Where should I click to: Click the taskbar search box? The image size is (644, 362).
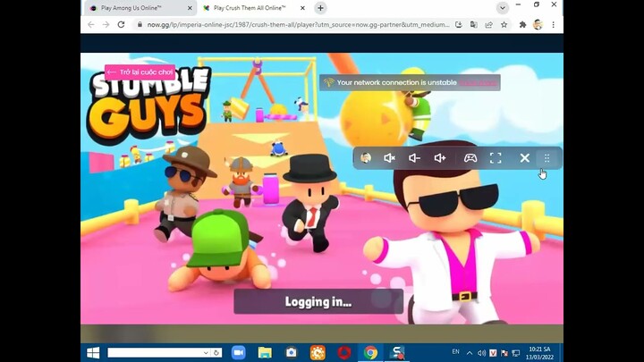[x=156, y=352]
